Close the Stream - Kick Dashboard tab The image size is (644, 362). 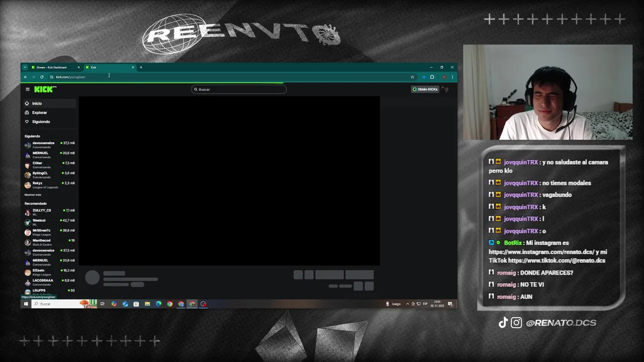click(78, 67)
